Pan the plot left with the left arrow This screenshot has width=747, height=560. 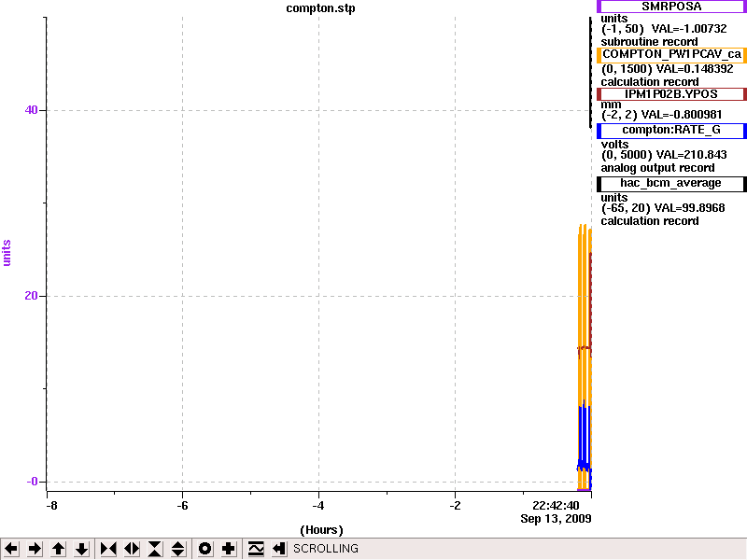(11, 549)
